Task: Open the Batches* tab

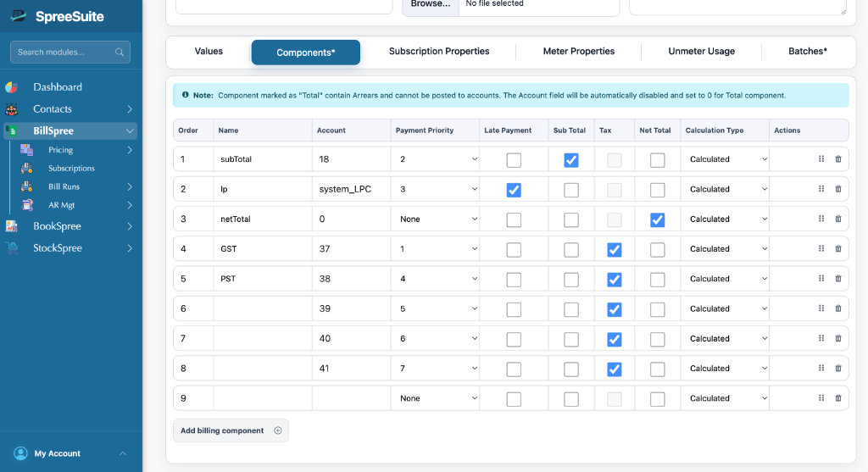Action: (x=808, y=52)
